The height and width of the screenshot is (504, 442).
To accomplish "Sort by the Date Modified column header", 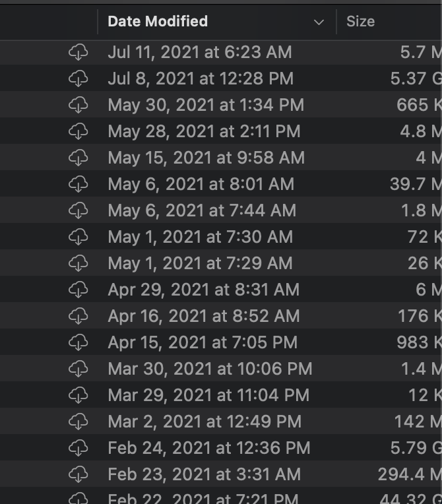I will point(158,22).
